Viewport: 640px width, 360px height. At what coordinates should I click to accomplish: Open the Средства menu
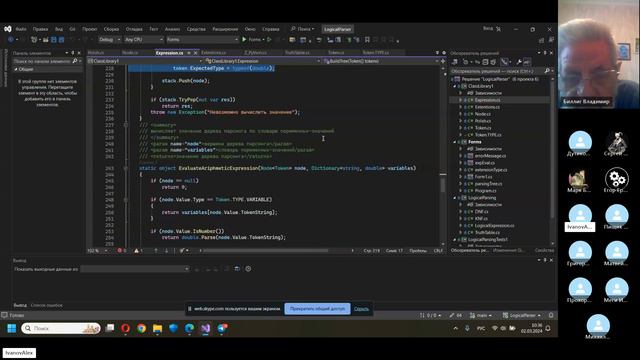(x=196, y=29)
